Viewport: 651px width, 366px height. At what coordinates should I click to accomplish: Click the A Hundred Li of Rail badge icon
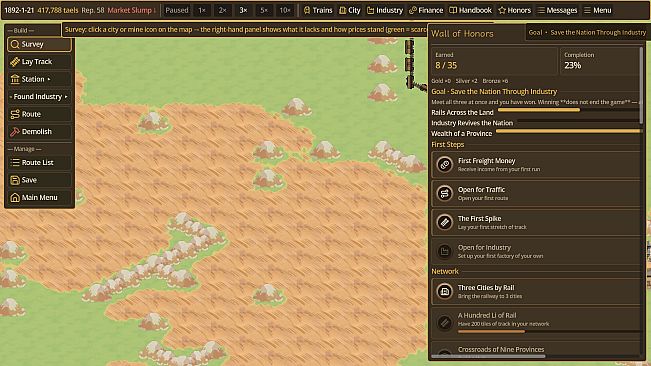444,322
